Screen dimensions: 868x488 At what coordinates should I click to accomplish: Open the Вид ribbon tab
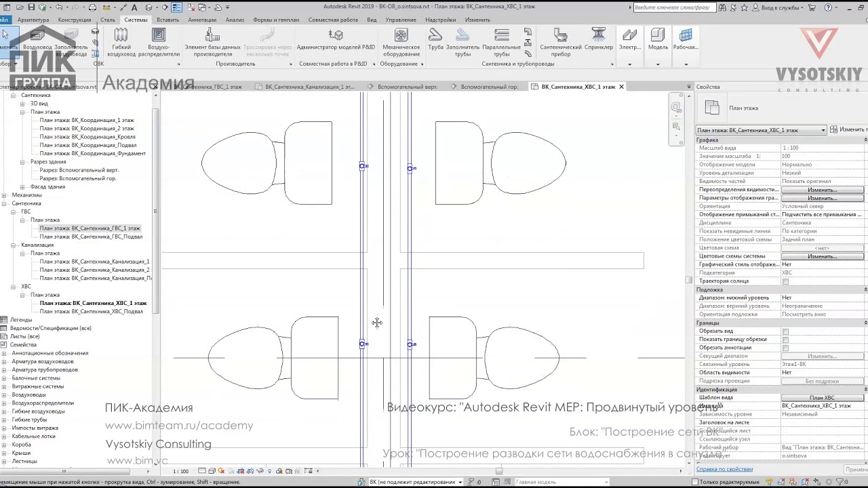pos(372,20)
